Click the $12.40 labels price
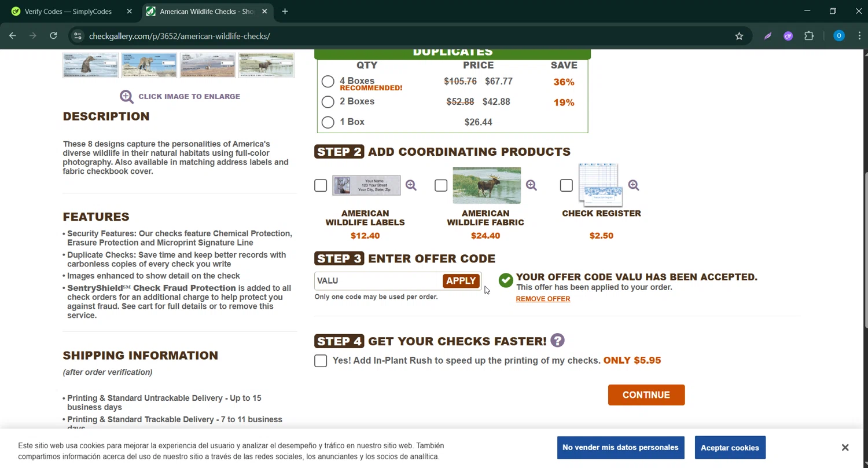Viewport: 868px width, 468px height. (365, 236)
